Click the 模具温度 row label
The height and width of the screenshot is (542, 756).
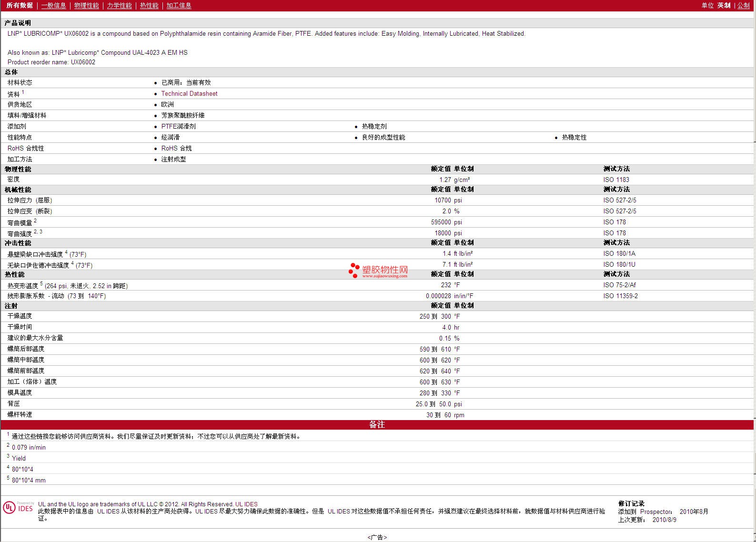tap(20, 392)
